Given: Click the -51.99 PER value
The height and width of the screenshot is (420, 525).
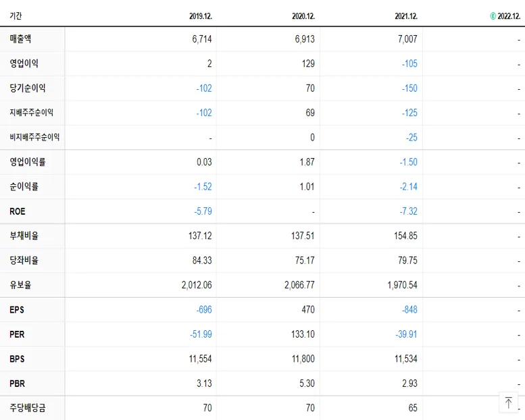Looking at the screenshot, I should click(x=201, y=334).
